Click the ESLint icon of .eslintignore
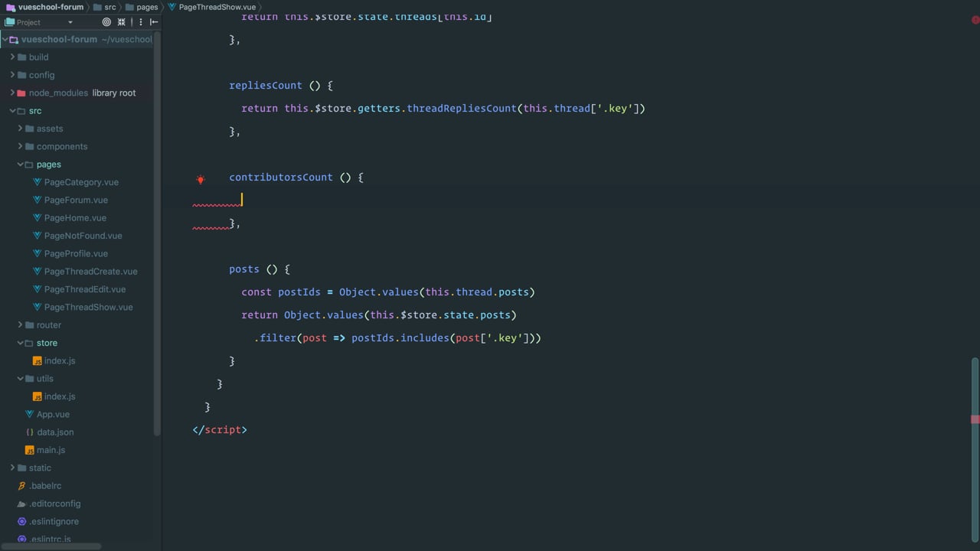980x551 pixels. pos(21,521)
